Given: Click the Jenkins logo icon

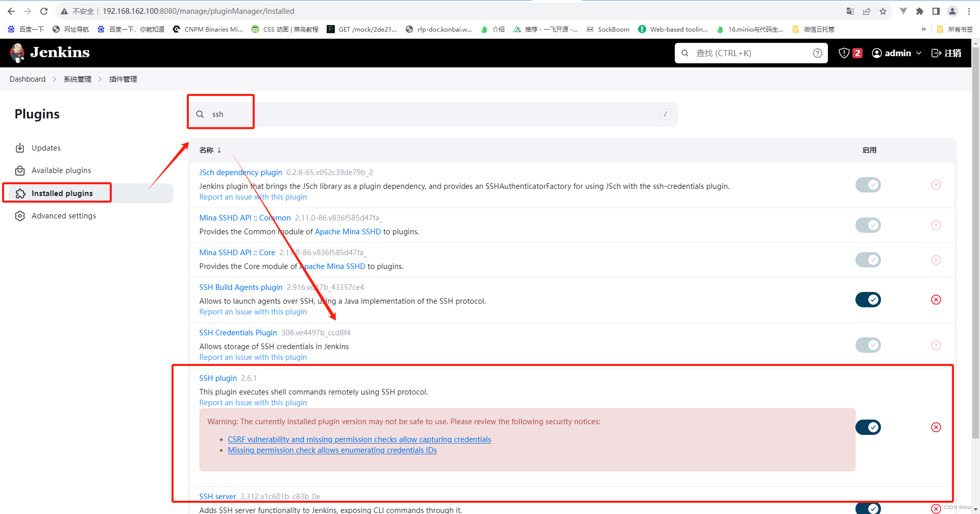Looking at the screenshot, I should (17, 53).
